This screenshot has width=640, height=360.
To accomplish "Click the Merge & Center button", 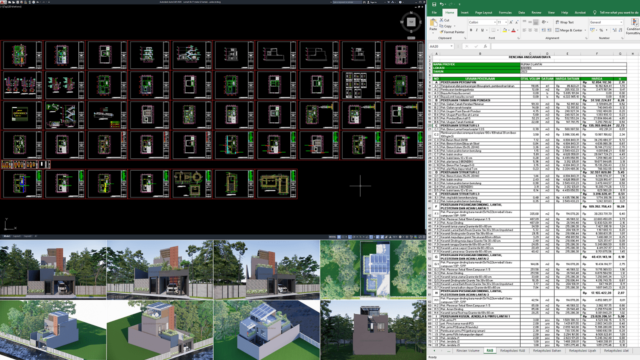I will coord(569,30).
